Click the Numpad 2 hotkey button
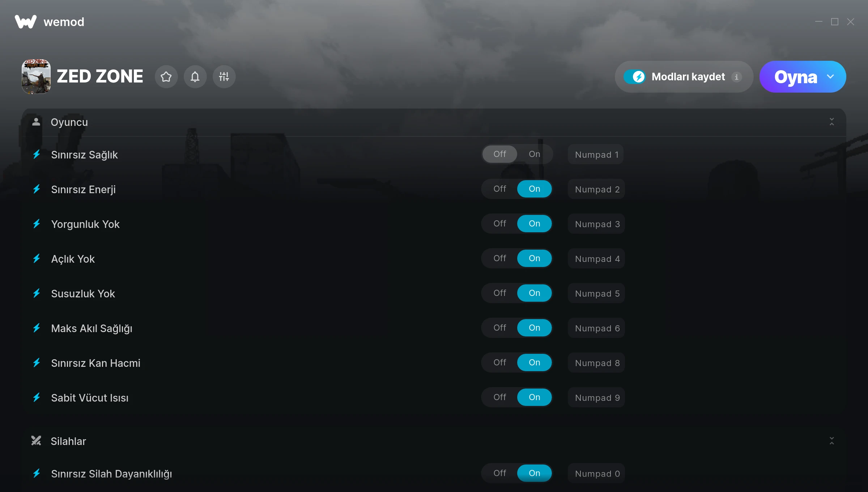 click(x=596, y=189)
